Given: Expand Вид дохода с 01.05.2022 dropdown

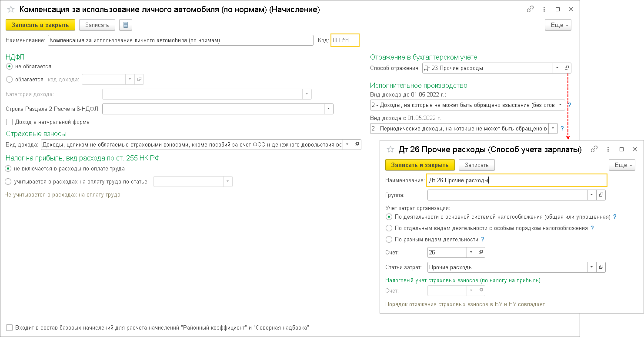Looking at the screenshot, I should [553, 128].
